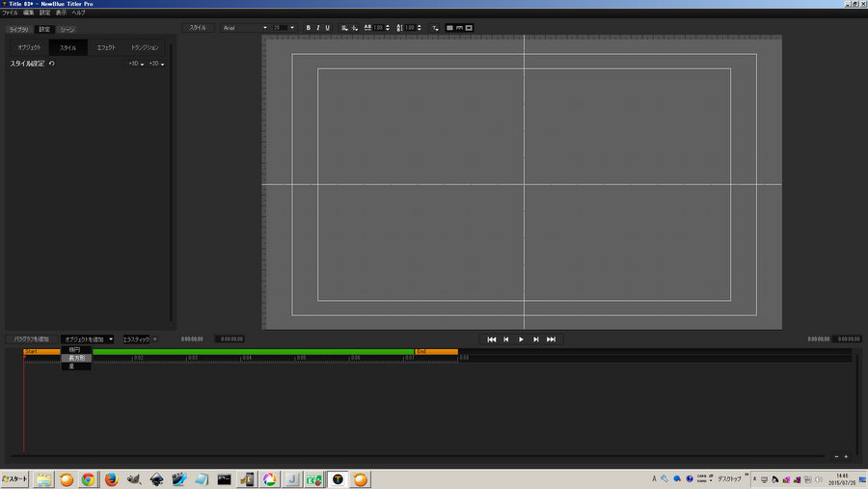
Task: Open the Windows スタート button
Action: click(x=14, y=479)
